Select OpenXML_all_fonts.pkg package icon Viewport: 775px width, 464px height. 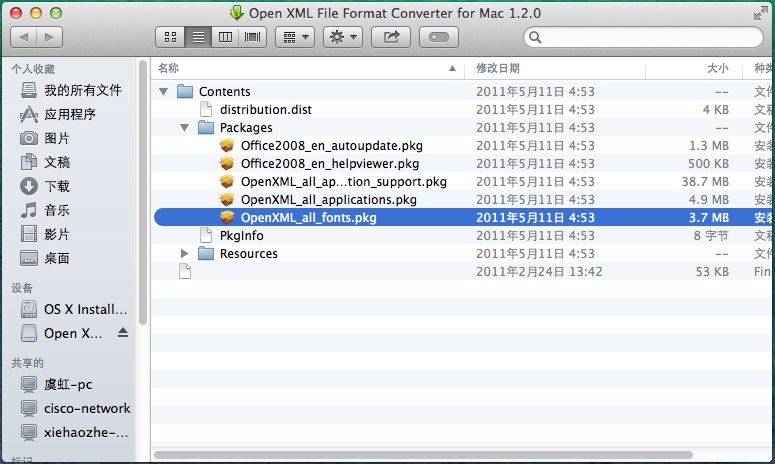click(x=227, y=217)
